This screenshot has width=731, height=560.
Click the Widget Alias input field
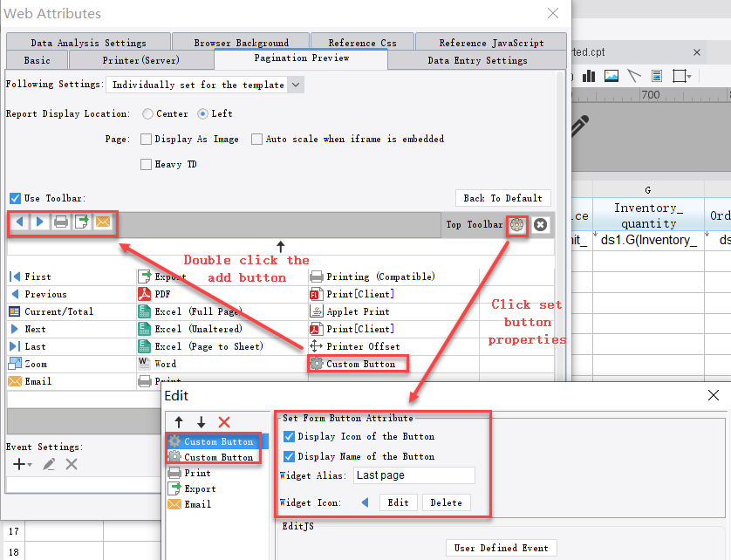413,475
